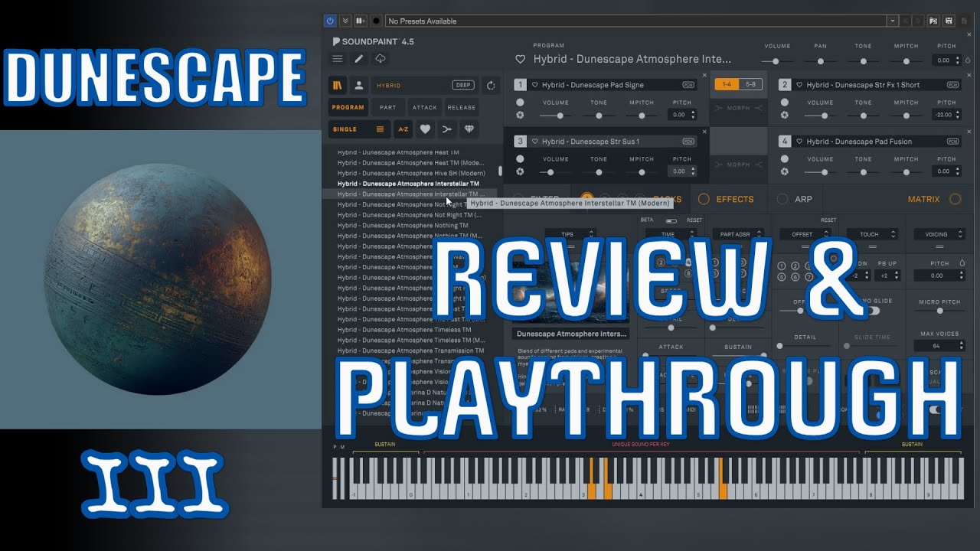Image resolution: width=980 pixels, height=551 pixels.
Task: Favorite the program with heart icon
Action: coord(520,59)
